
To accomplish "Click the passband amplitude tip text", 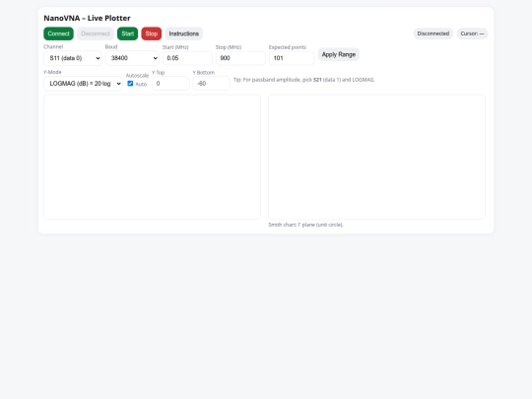I will click(304, 80).
